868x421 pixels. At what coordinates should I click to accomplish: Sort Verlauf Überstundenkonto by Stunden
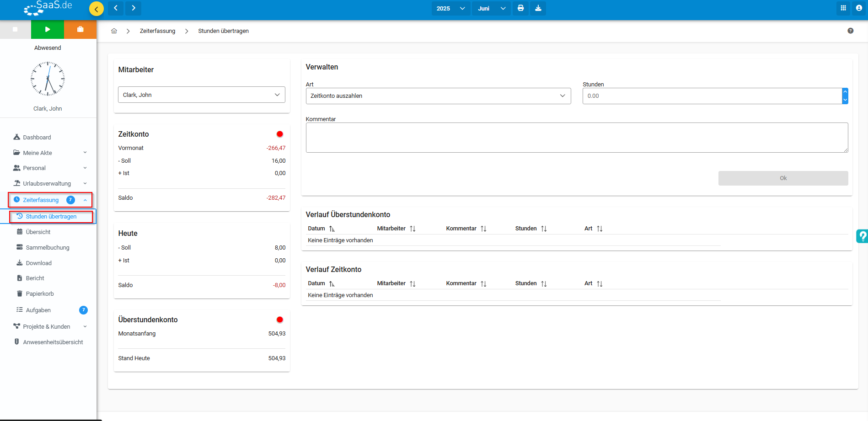tap(544, 229)
